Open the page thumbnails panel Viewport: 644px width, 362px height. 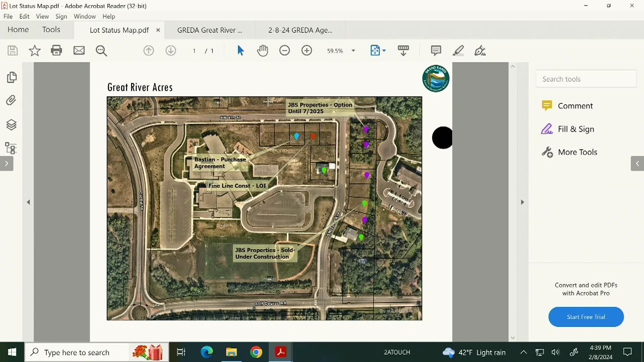(11, 77)
